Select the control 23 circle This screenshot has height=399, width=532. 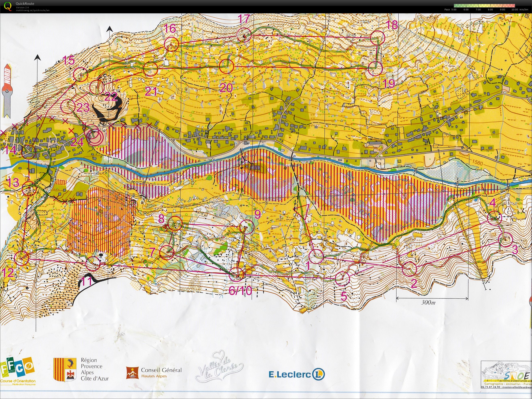[x=69, y=106]
